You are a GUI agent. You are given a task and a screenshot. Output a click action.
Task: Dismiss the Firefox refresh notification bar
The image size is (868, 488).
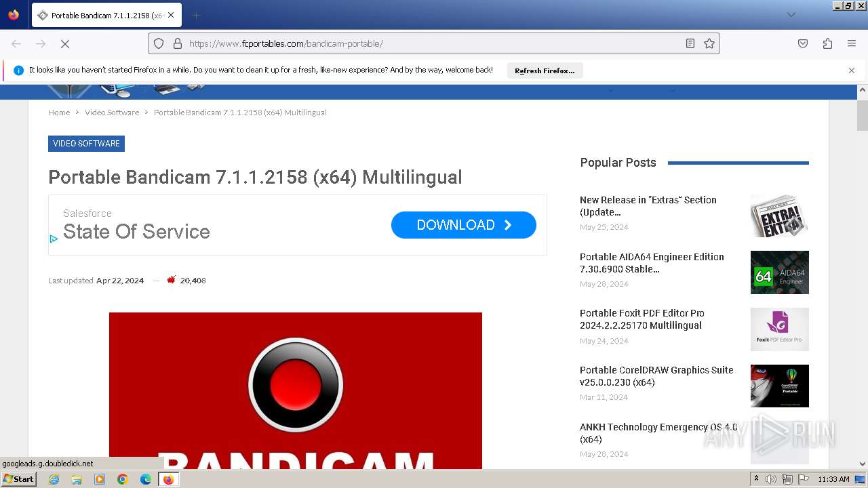coord(852,70)
